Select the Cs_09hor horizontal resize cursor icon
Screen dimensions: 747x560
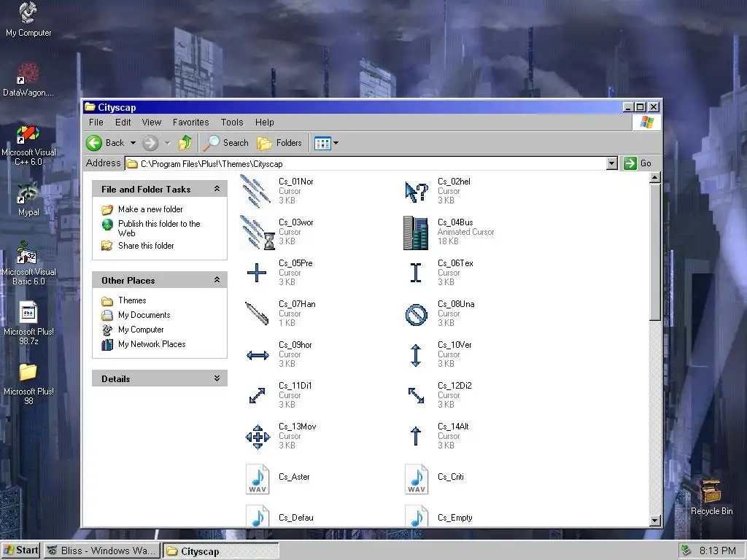point(258,355)
